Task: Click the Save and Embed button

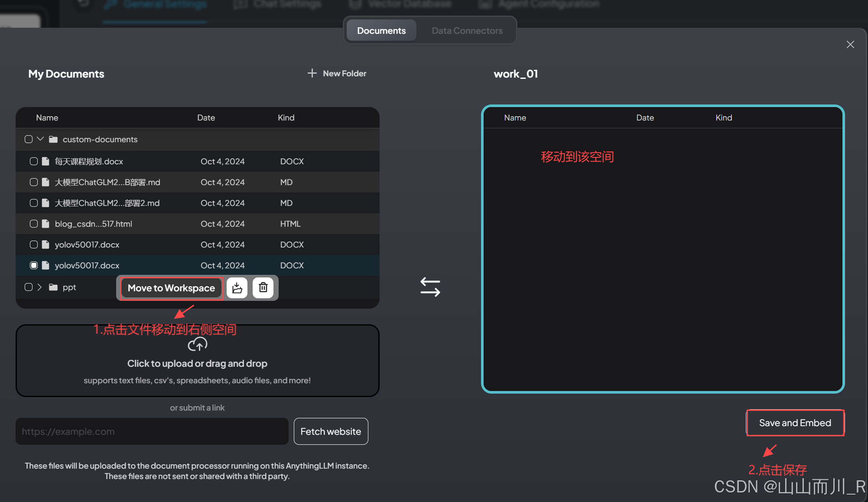Action: coord(795,423)
